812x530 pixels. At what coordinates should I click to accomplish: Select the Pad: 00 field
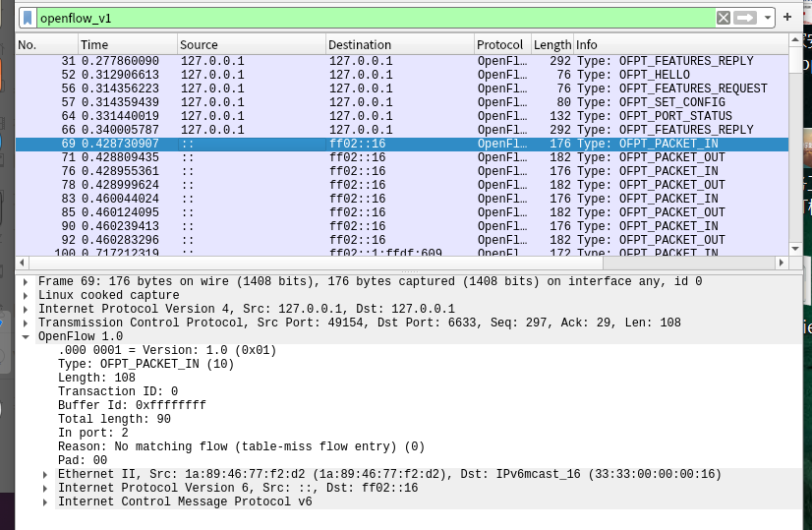point(83,460)
